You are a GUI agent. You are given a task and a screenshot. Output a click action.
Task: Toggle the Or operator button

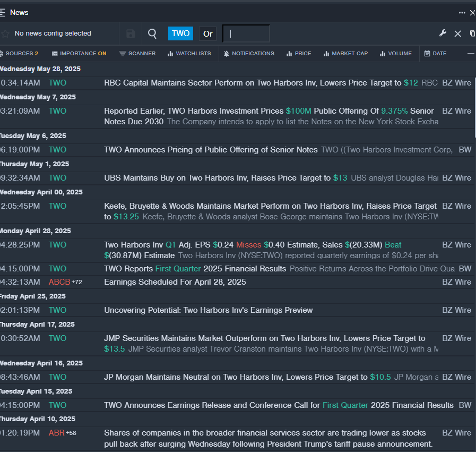coord(207,33)
